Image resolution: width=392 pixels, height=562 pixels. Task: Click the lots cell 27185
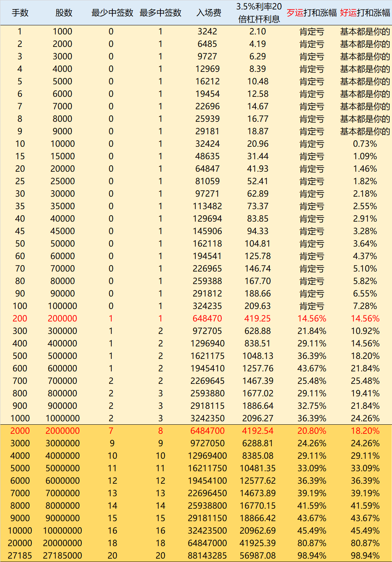point(20,556)
